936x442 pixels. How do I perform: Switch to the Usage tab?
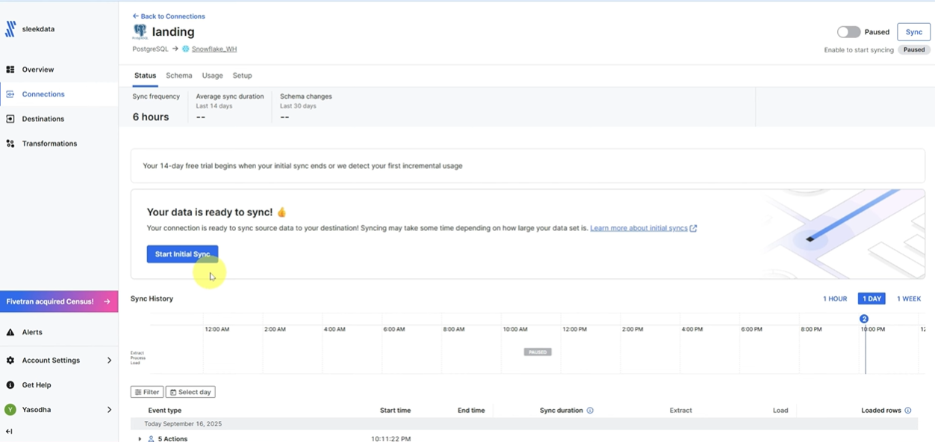(213, 76)
